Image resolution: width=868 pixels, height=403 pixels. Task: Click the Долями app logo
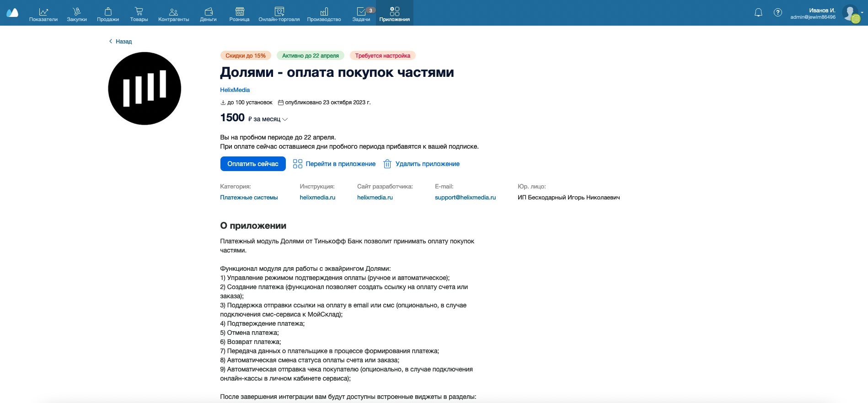click(145, 88)
